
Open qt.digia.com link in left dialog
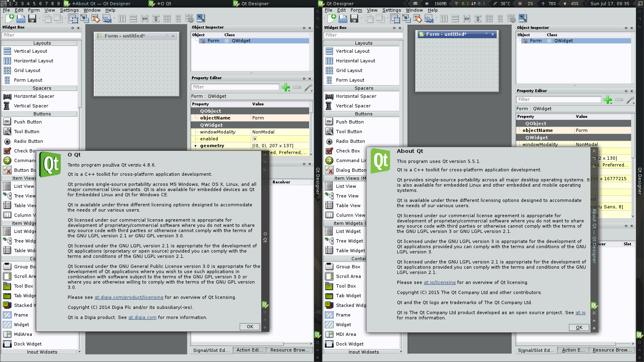pyautogui.click(x=142, y=317)
